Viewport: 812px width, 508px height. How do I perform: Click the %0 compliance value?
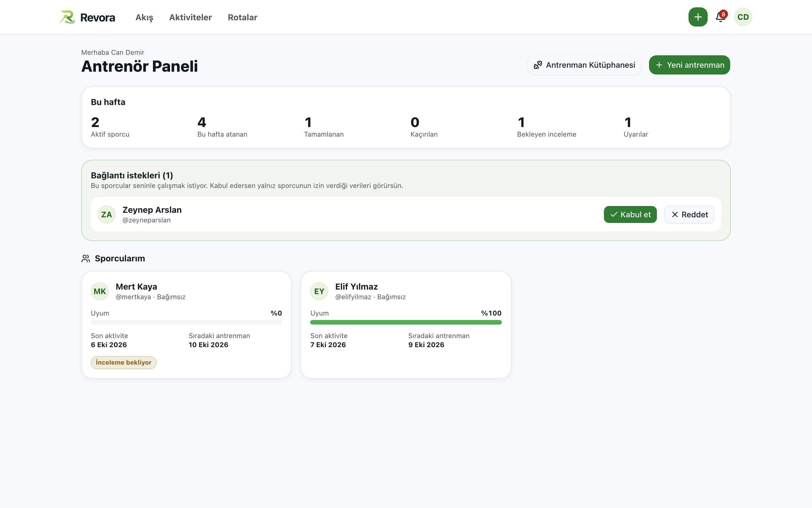pyautogui.click(x=276, y=313)
